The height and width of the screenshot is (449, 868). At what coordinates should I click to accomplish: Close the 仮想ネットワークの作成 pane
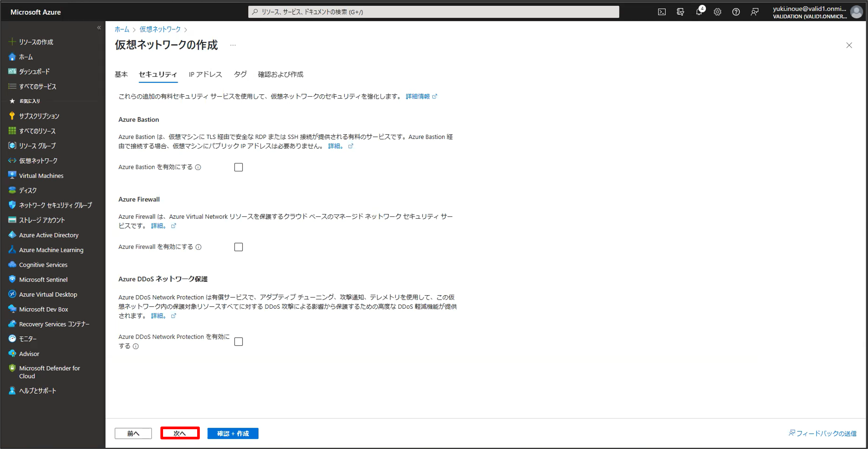(849, 45)
